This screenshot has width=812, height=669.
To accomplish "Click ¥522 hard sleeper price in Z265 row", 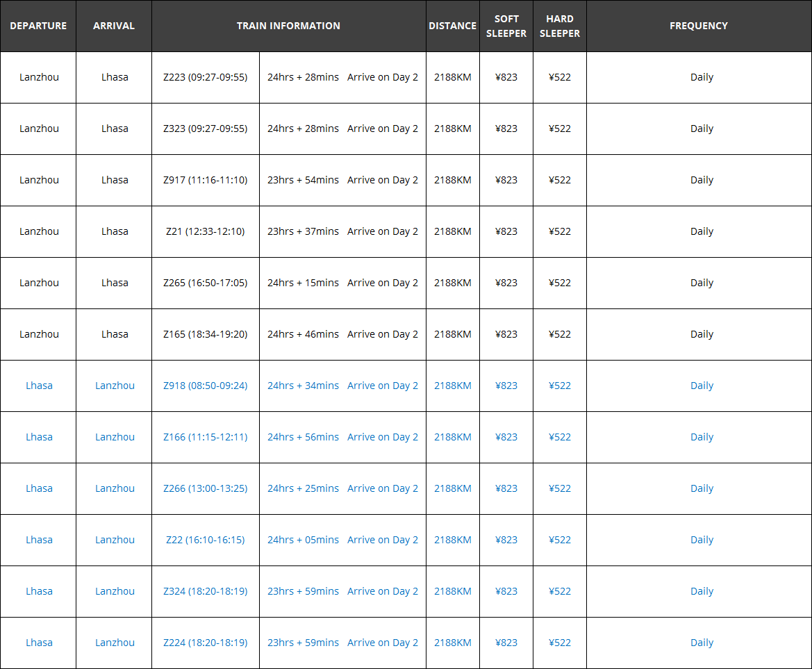I will [560, 283].
